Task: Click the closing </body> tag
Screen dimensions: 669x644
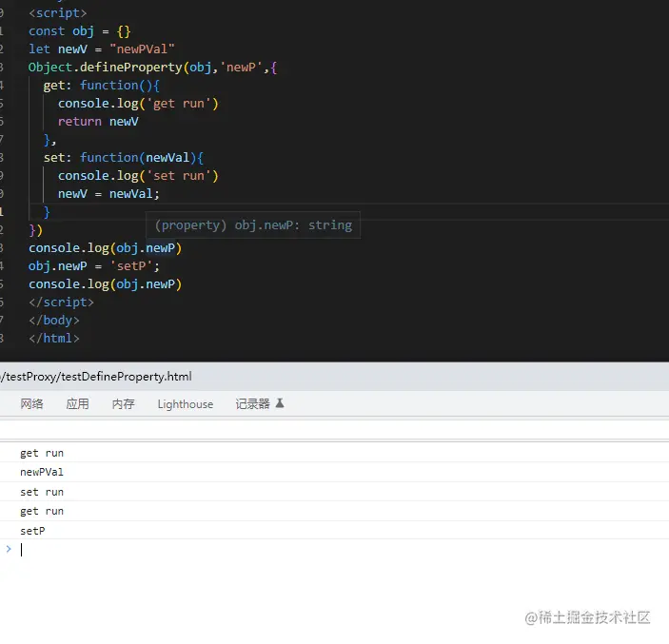Action: (53, 321)
